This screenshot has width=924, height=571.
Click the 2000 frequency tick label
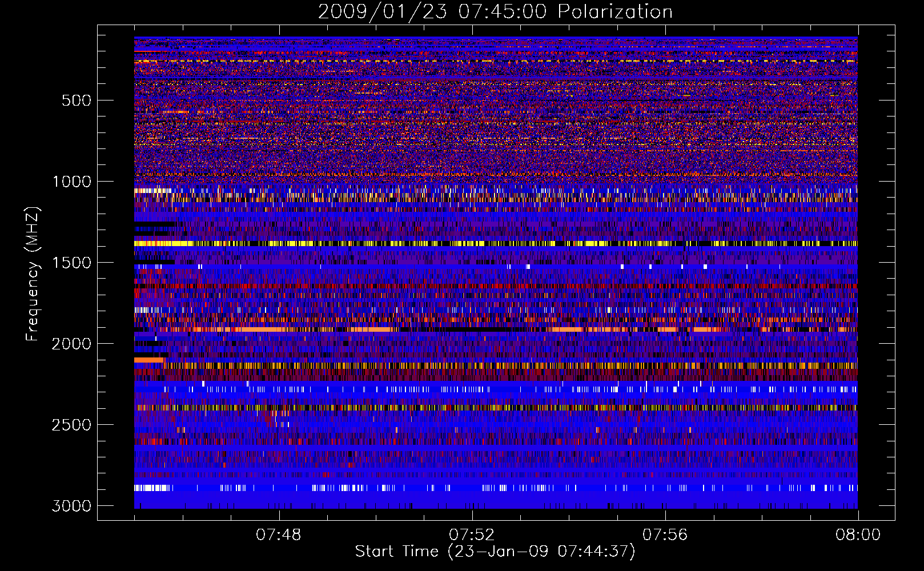coord(72,344)
